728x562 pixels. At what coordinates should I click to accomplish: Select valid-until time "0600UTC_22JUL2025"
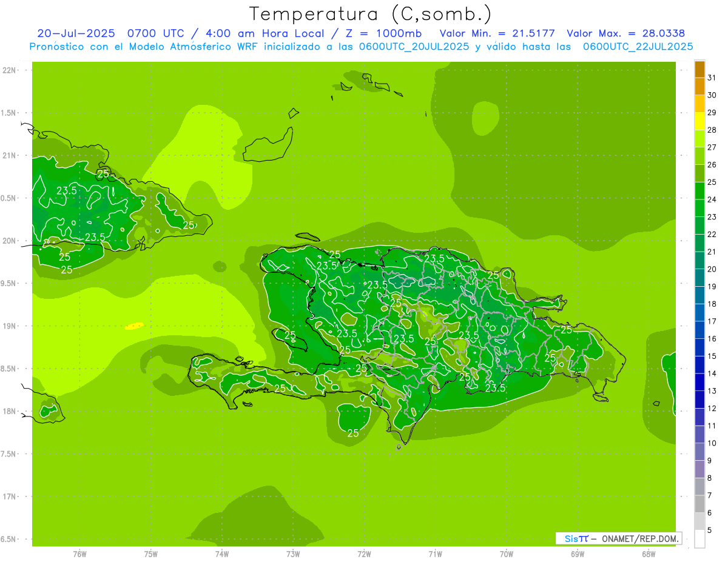638,47
